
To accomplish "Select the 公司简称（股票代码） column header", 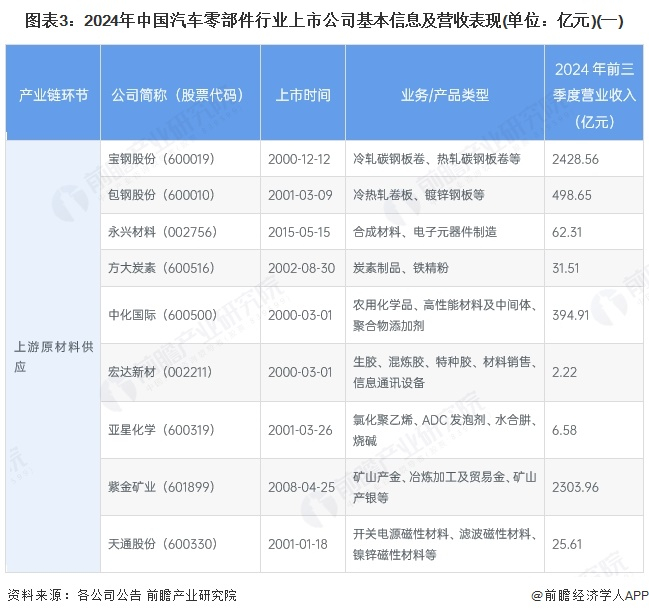I will click(180, 95).
